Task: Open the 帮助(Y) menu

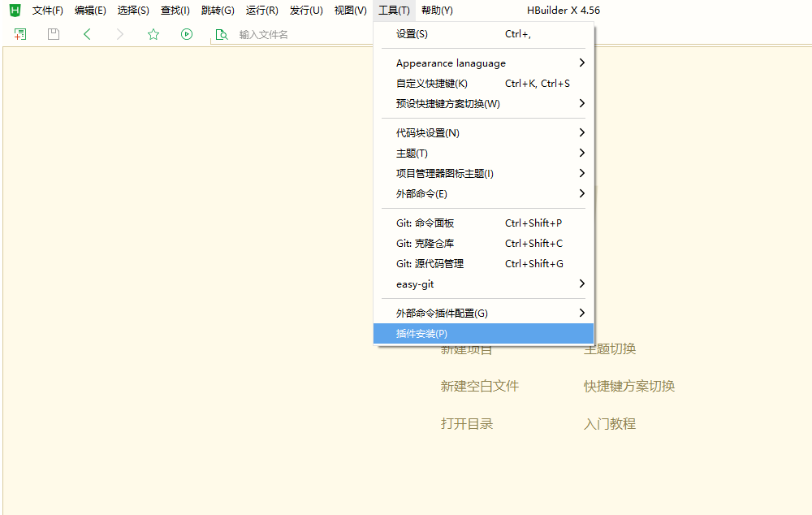Action: [437, 11]
